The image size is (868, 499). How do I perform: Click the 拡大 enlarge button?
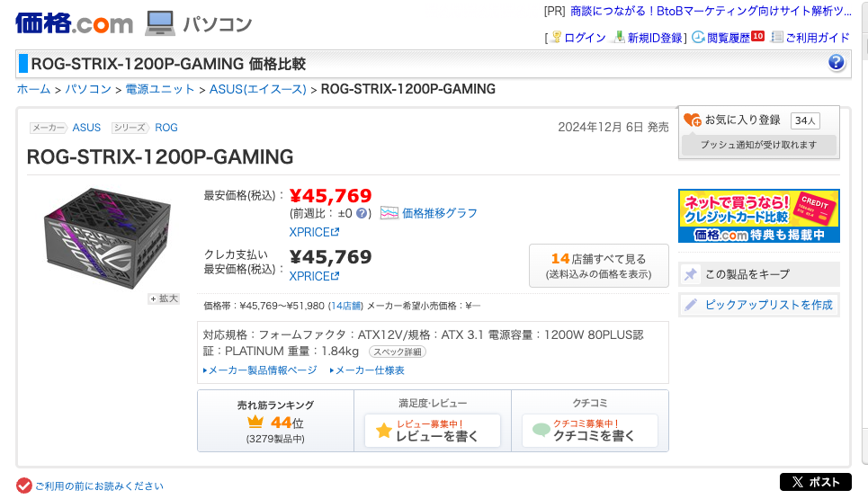click(x=164, y=299)
